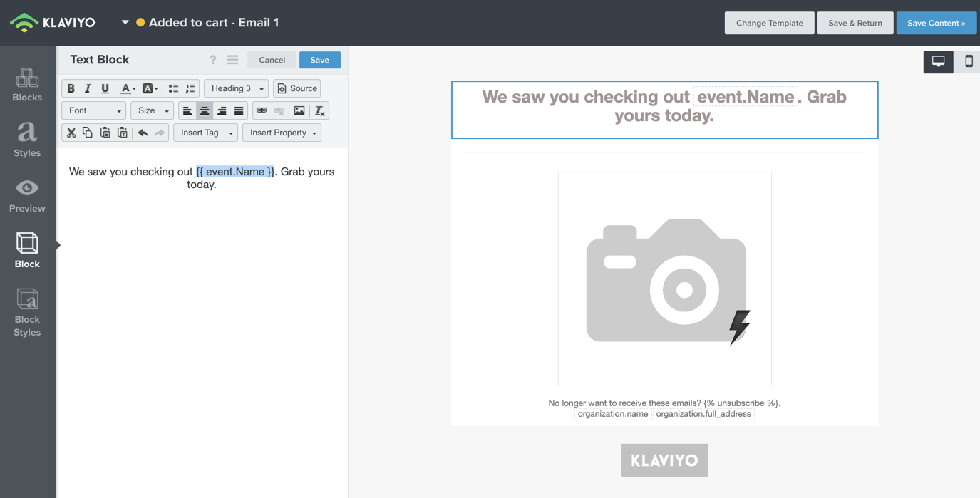Justify the text
980x498 pixels.
pyautogui.click(x=239, y=110)
